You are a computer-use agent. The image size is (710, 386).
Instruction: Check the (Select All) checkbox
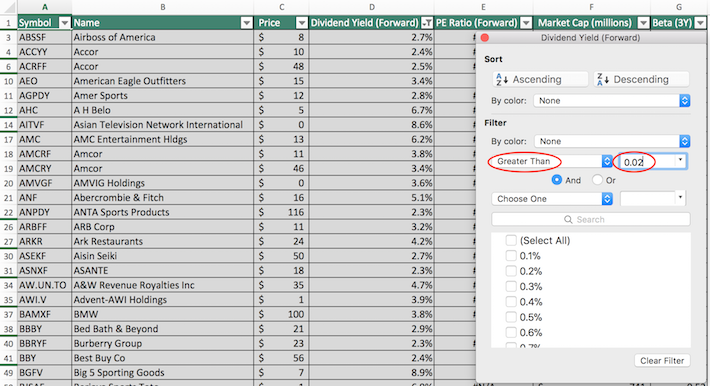point(511,241)
